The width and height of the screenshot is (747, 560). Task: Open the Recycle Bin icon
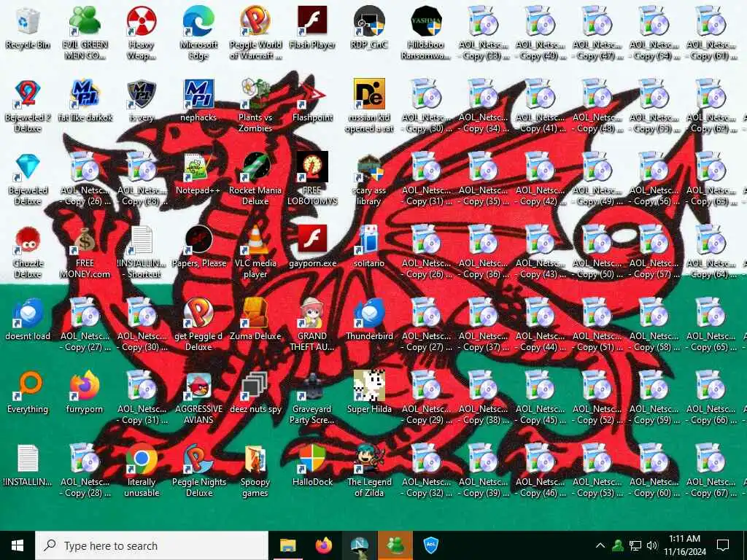pos(28,22)
